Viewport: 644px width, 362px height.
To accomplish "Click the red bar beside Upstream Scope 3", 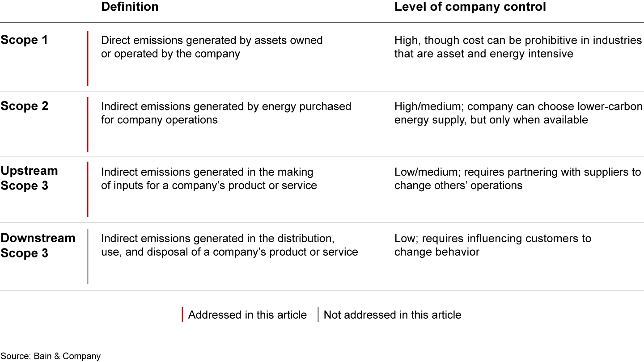I will 88,189.
